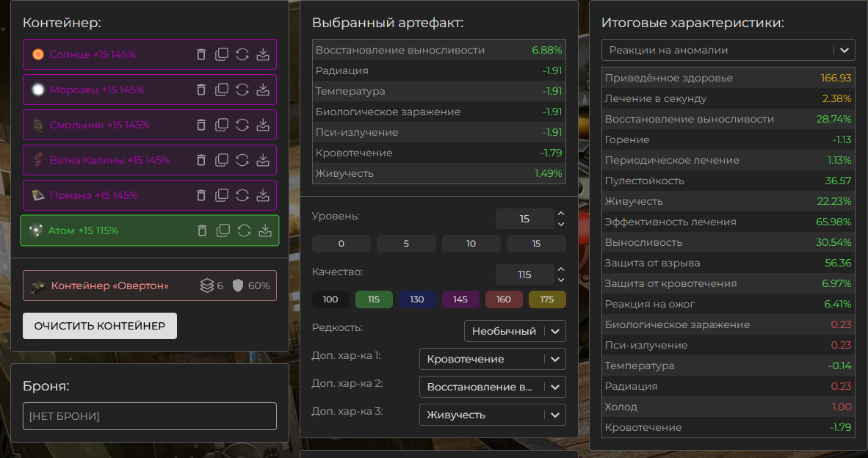Click the Приведённое здоровье stat row
868x458 pixels.
coord(728,78)
